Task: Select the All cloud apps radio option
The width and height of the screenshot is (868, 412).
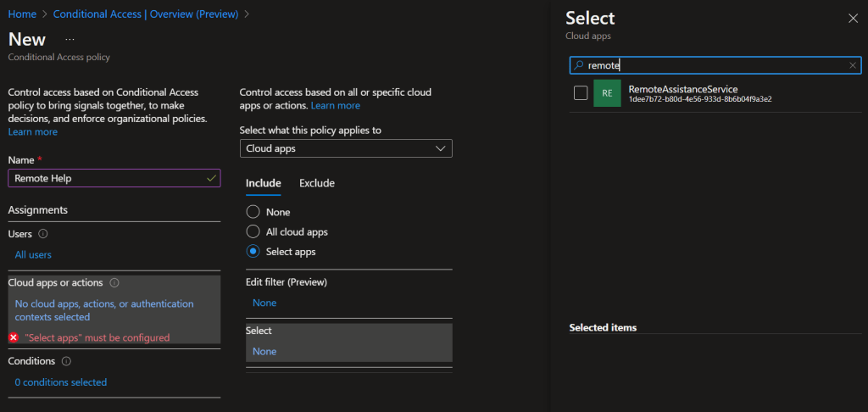Action: click(x=253, y=231)
